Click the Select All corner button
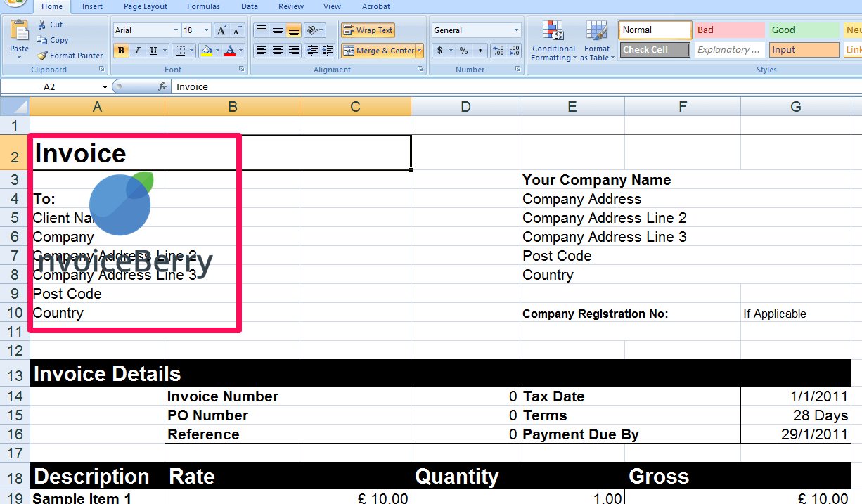Viewport: 862px width, 504px height. pyautogui.click(x=15, y=106)
